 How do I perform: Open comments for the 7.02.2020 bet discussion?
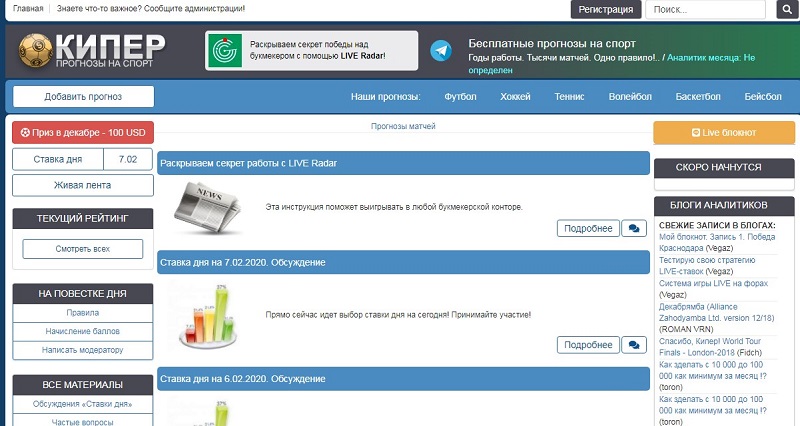[x=633, y=344]
